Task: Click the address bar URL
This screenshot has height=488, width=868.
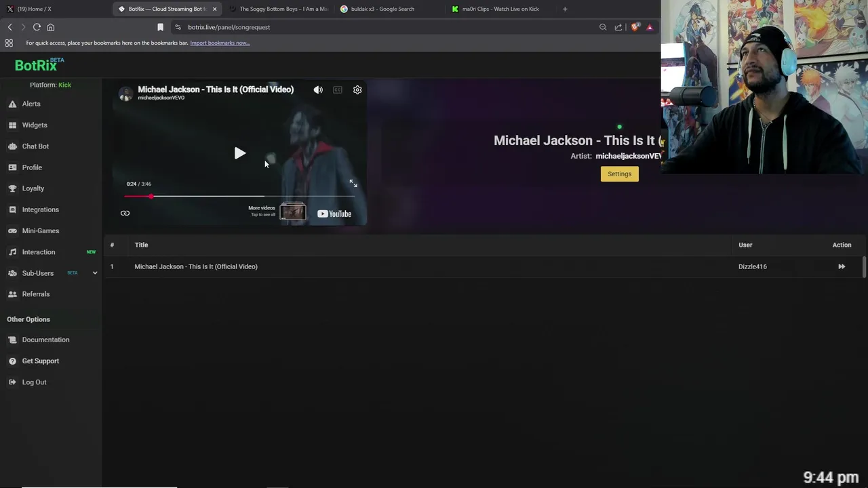Action: [229, 27]
